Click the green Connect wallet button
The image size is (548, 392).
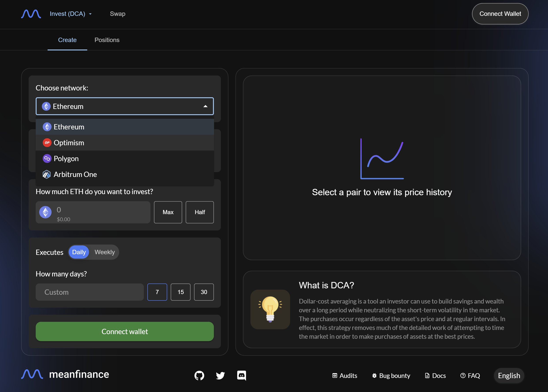(125, 331)
